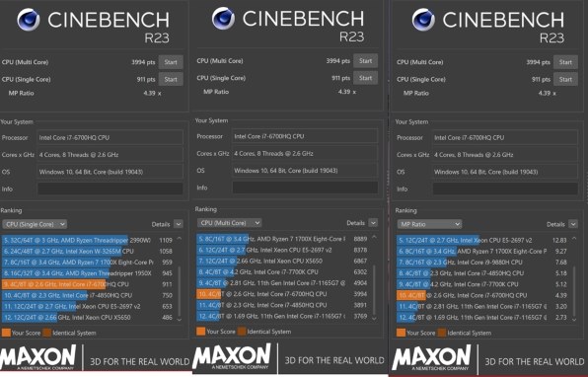Start Multi Core test in middle panel
This screenshot has width=588, height=377.
365,61
